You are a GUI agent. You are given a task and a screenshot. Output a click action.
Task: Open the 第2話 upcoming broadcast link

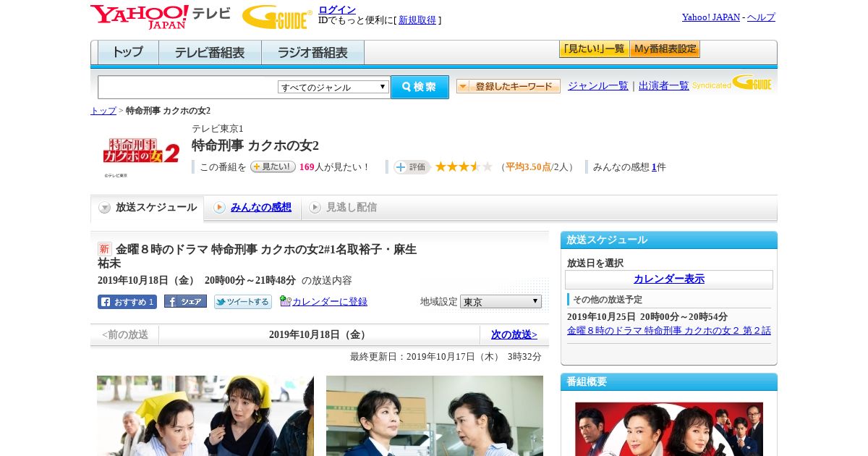(x=669, y=330)
